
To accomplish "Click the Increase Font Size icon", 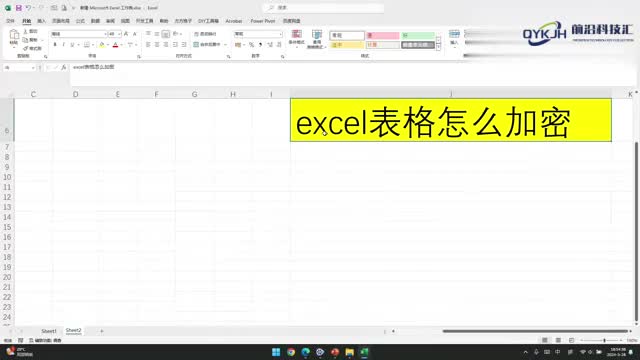I will [x=126, y=34].
